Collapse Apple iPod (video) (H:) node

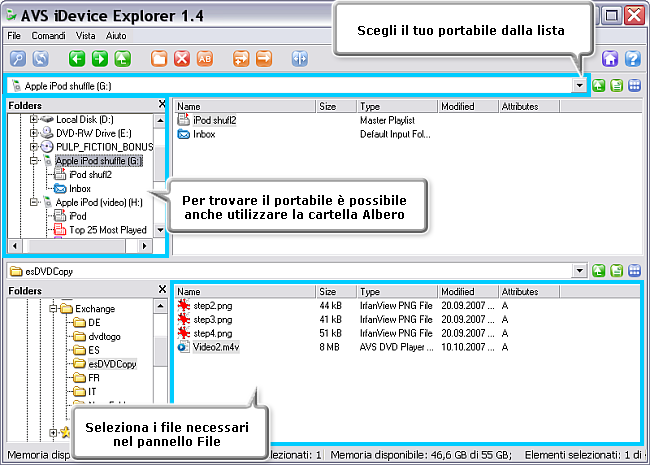(x=34, y=202)
